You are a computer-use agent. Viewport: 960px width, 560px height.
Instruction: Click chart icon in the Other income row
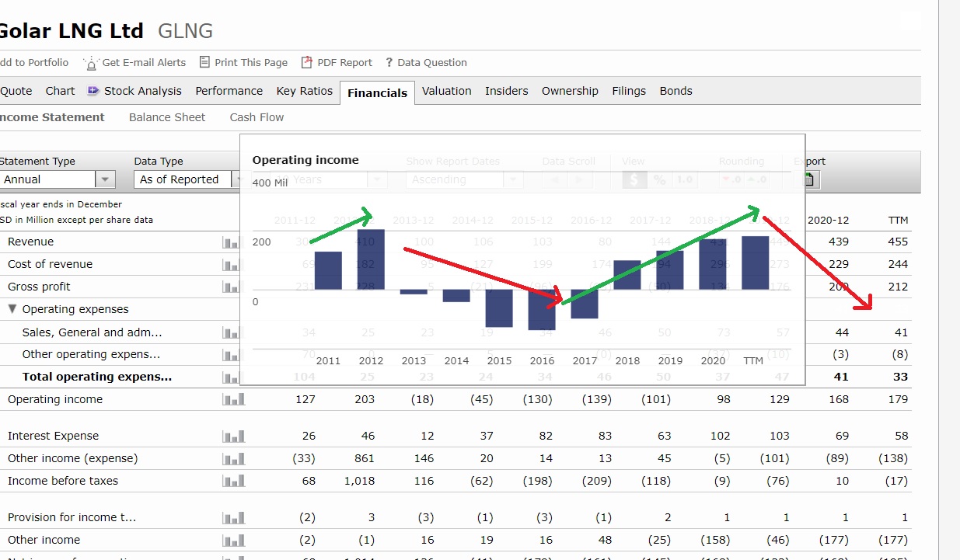click(x=233, y=541)
